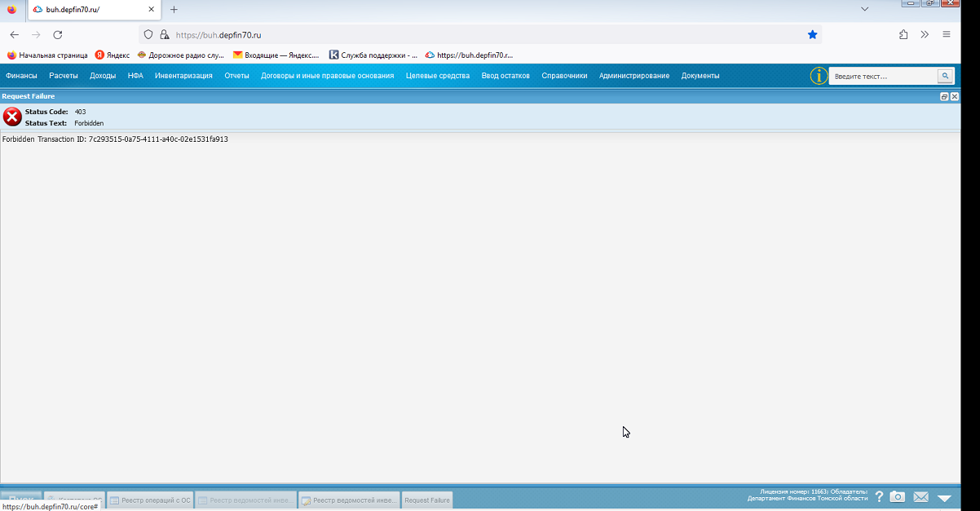This screenshot has width=980, height=511.
Task: Click the magnifier search button
Action: [x=945, y=76]
